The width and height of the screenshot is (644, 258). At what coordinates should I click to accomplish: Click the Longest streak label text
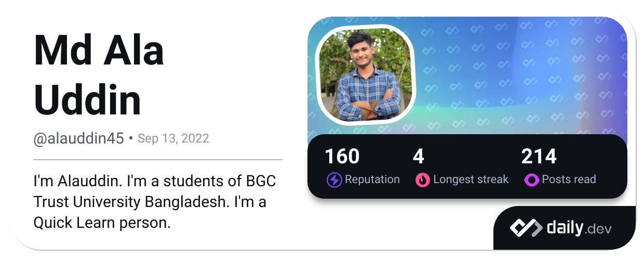[471, 179]
